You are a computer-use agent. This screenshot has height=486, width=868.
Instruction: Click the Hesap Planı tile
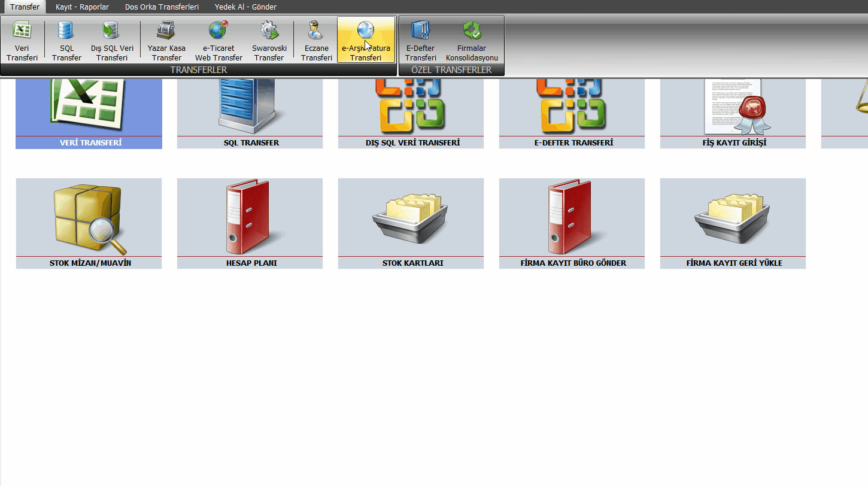tap(250, 223)
